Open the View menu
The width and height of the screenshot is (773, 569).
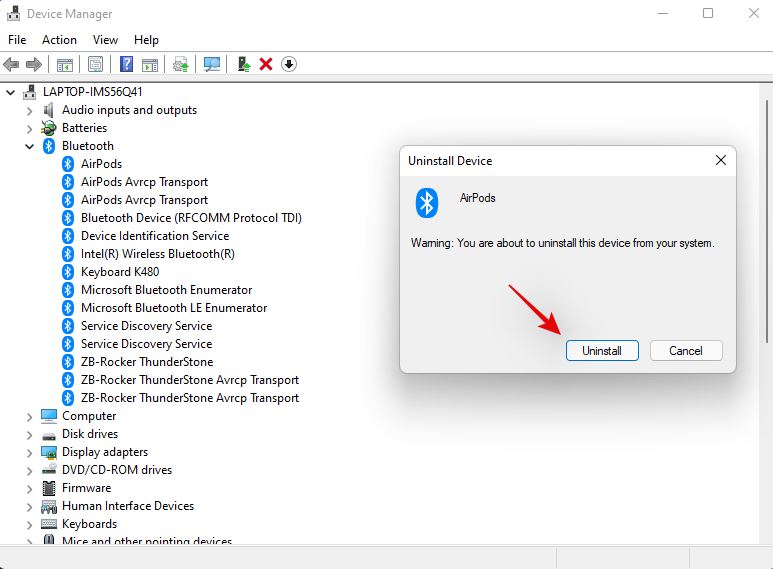coord(105,40)
